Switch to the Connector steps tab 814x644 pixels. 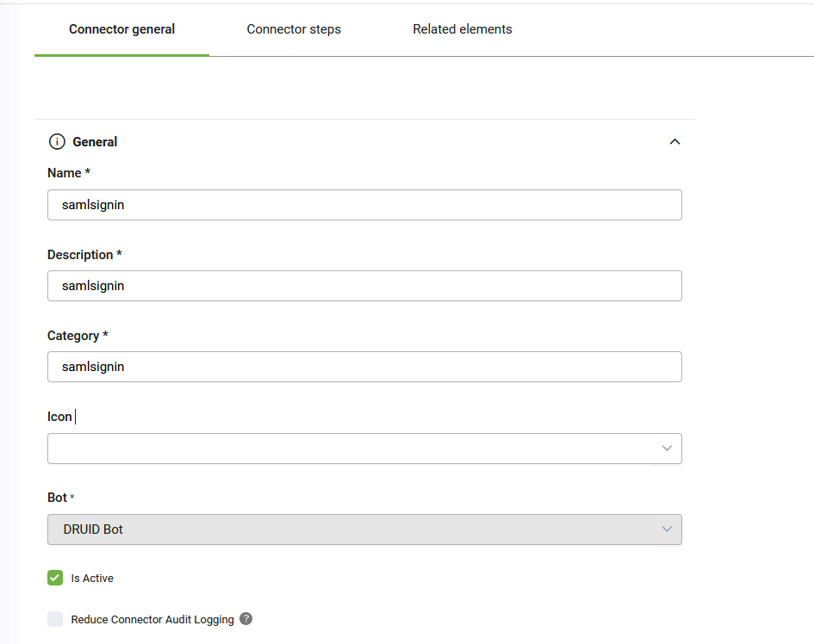point(294,29)
